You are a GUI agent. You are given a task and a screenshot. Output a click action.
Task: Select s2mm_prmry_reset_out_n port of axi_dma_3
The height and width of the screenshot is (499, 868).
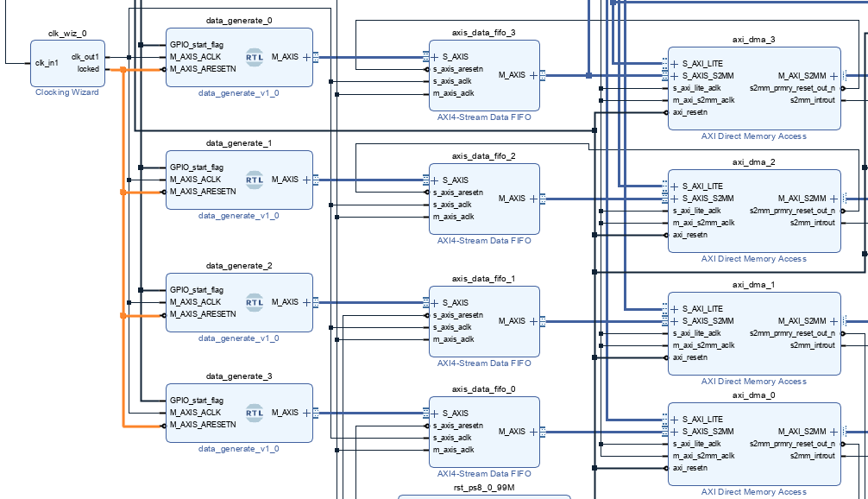tap(793, 88)
